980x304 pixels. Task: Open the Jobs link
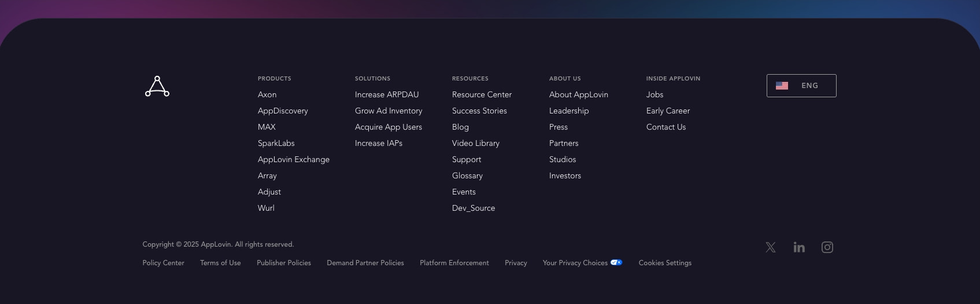654,94
